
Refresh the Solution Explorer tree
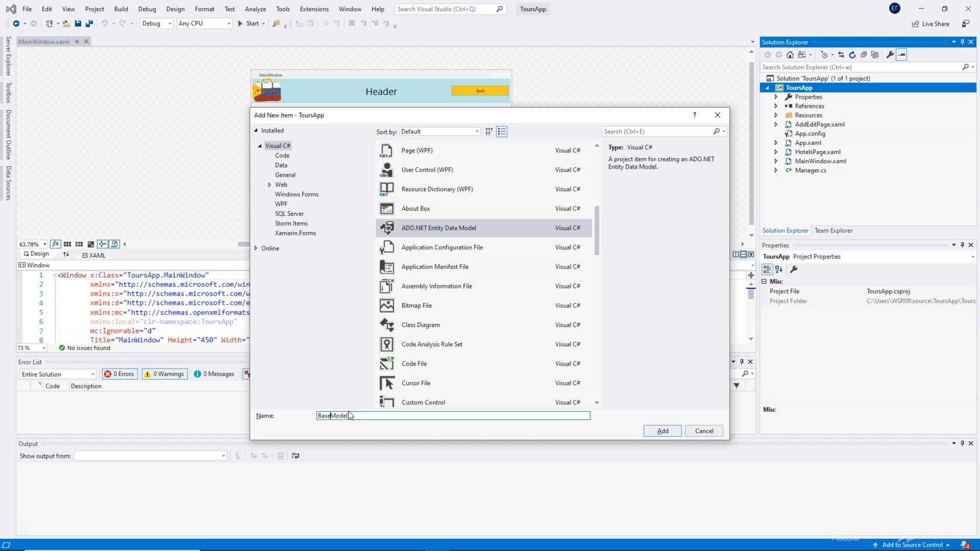pos(852,55)
